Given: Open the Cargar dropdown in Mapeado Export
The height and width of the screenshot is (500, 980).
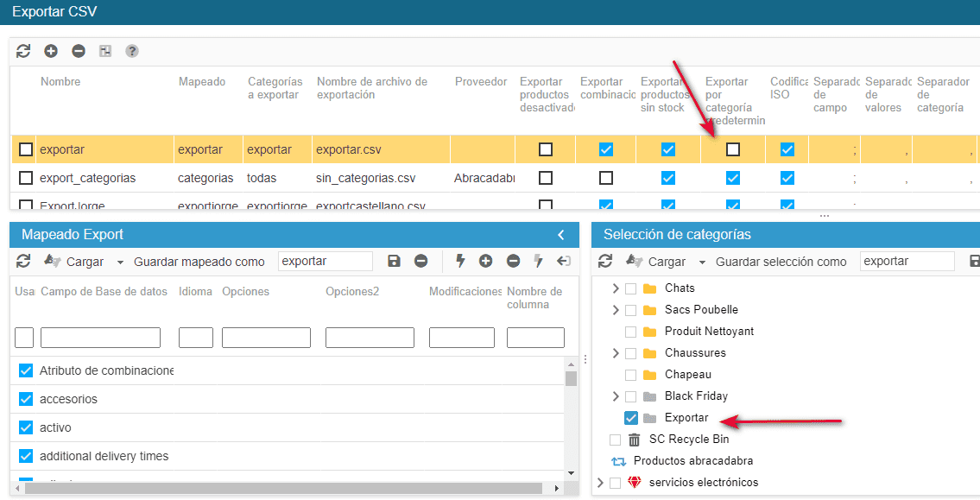Looking at the screenshot, I should [120, 263].
